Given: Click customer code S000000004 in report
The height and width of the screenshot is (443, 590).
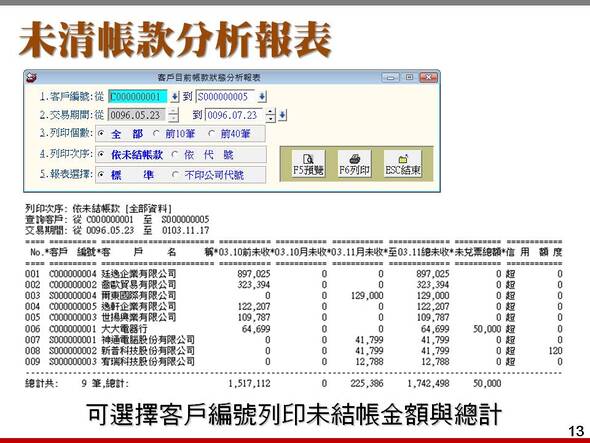Looking at the screenshot, I should click(x=73, y=295).
